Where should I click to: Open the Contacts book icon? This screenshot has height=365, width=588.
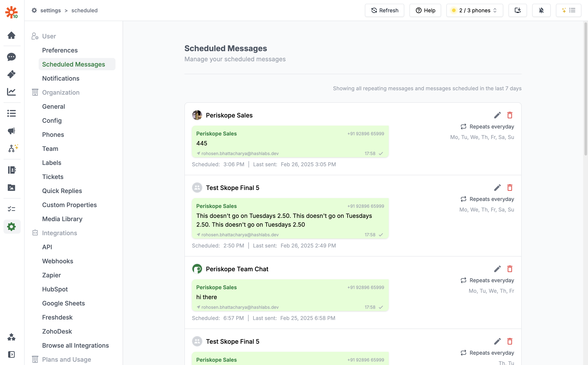tap(11, 170)
